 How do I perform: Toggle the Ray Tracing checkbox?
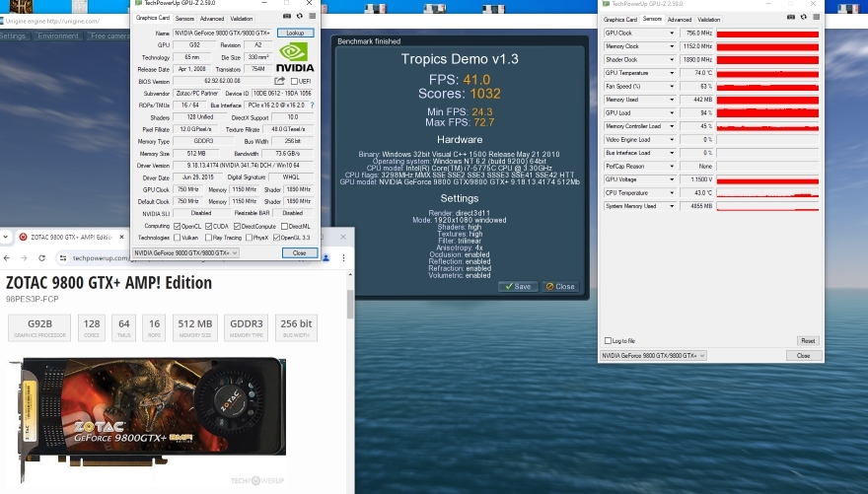209,238
